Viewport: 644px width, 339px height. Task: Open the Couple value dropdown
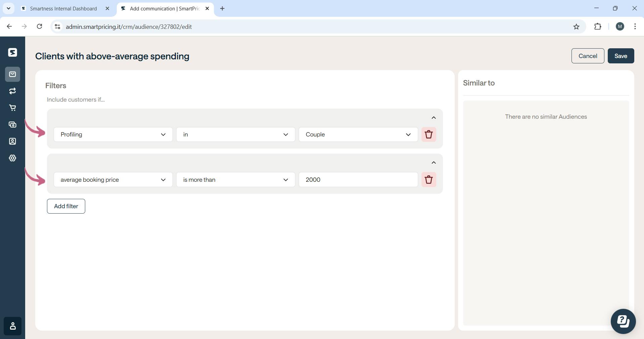click(358, 134)
